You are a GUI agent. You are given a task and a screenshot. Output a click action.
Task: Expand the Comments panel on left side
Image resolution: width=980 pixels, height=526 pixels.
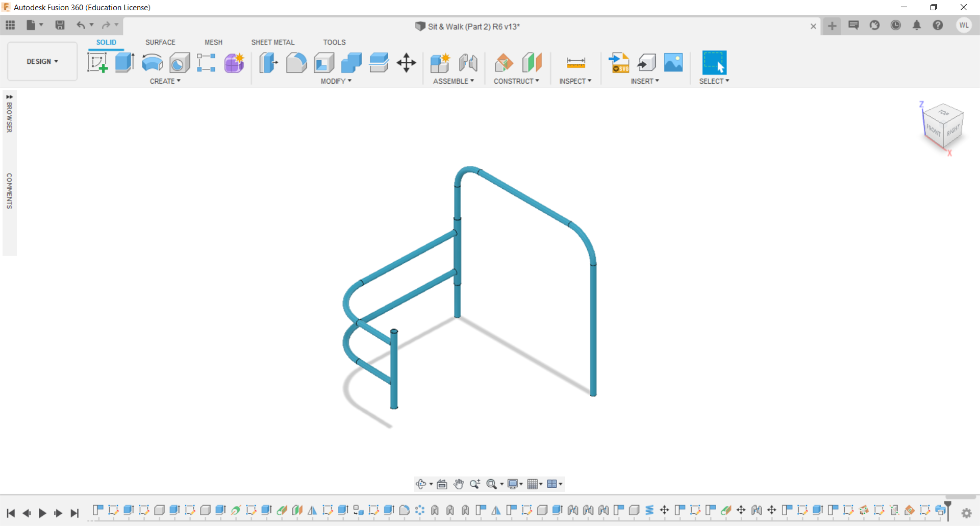(9, 191)
